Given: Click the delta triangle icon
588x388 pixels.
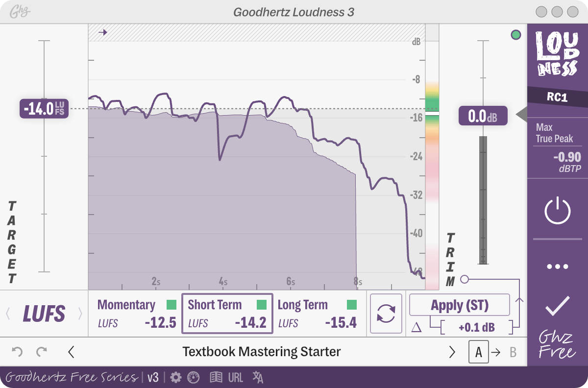Looking at the screenshot, I should [x=416, y=327].
